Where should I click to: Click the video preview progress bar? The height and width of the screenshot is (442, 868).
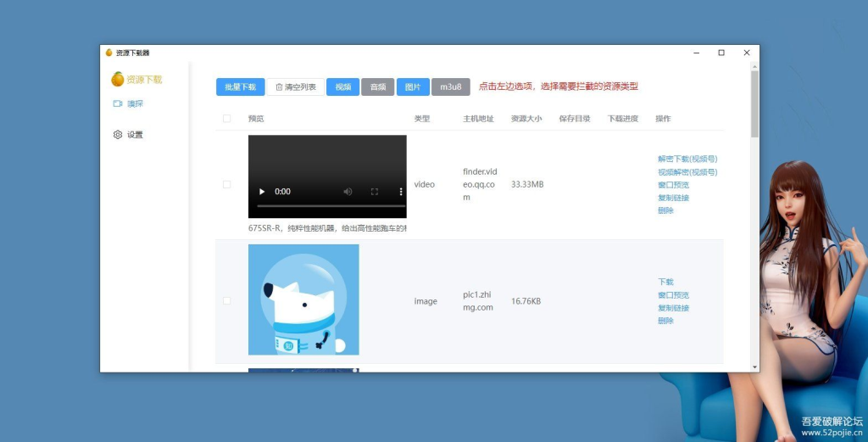[331, 206]
